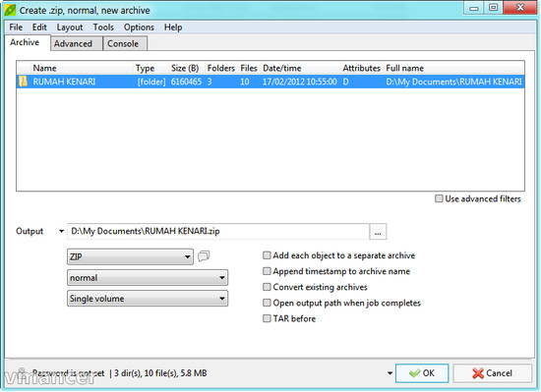
Task: Open the archive comment speech bubble icon
Action: click(204, 256)
